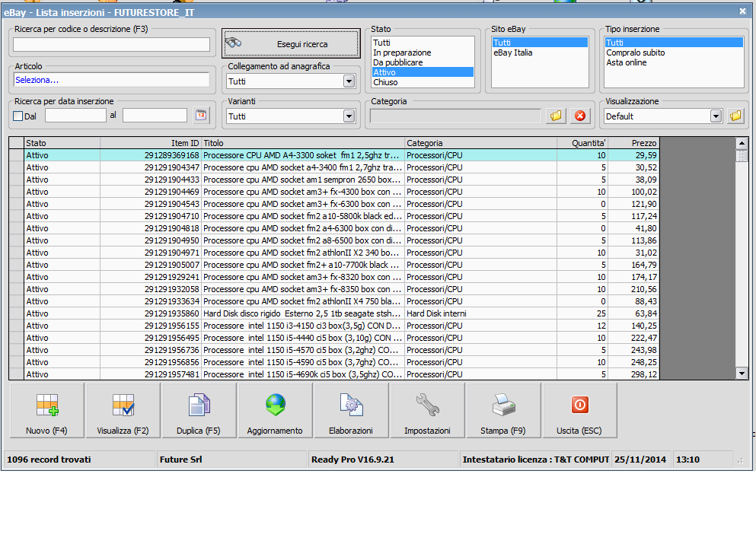This screenshot has height=547, width=756.
Task: Clear the category with the red X icon
Action: tap(580, 116)
